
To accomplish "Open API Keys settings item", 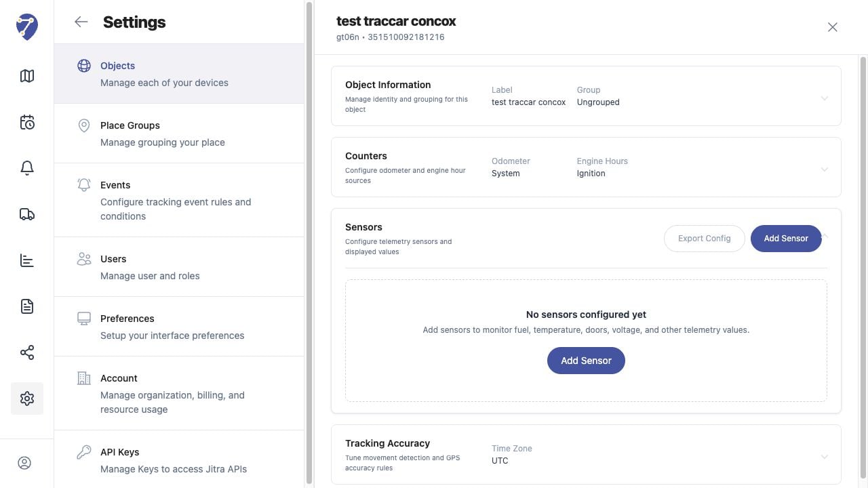I will 179,460.
